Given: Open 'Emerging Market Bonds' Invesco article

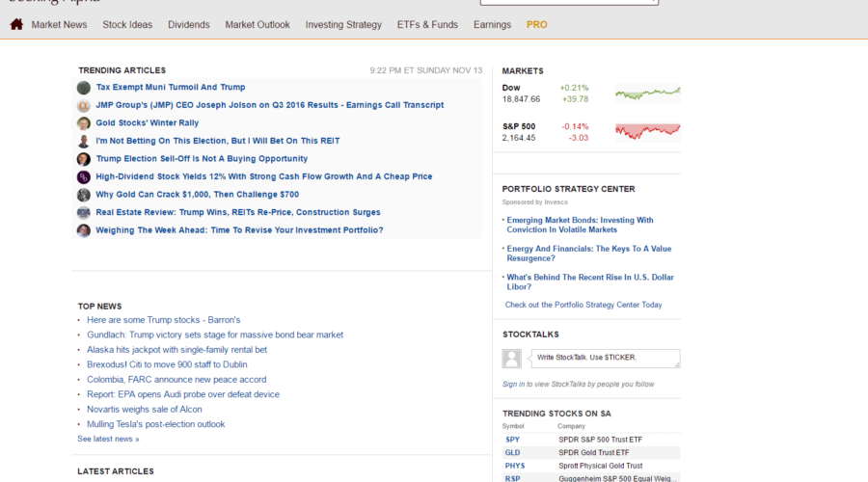Looking at the screenshot, I should (581, 225).
